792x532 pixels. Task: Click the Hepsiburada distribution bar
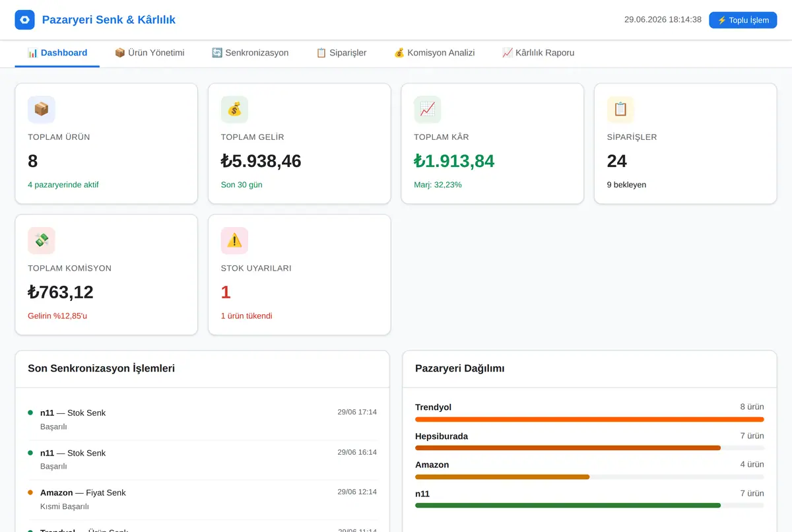[x=589, y=448]
